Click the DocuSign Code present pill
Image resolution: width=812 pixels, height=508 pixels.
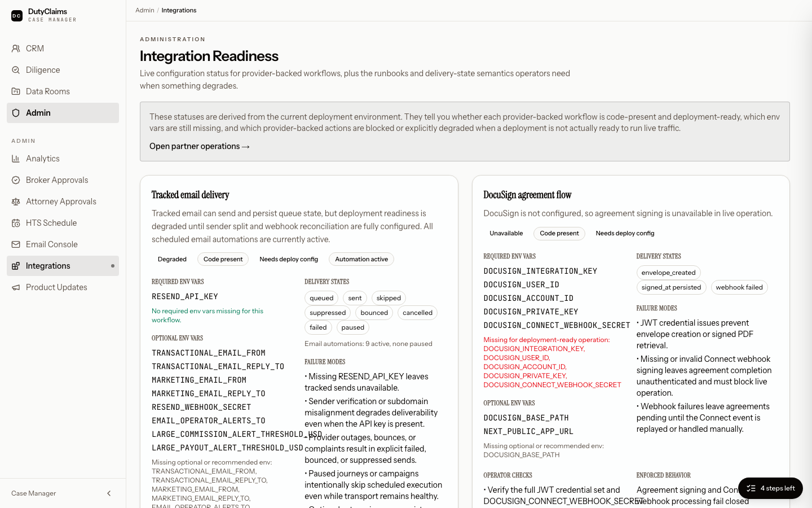559,233
